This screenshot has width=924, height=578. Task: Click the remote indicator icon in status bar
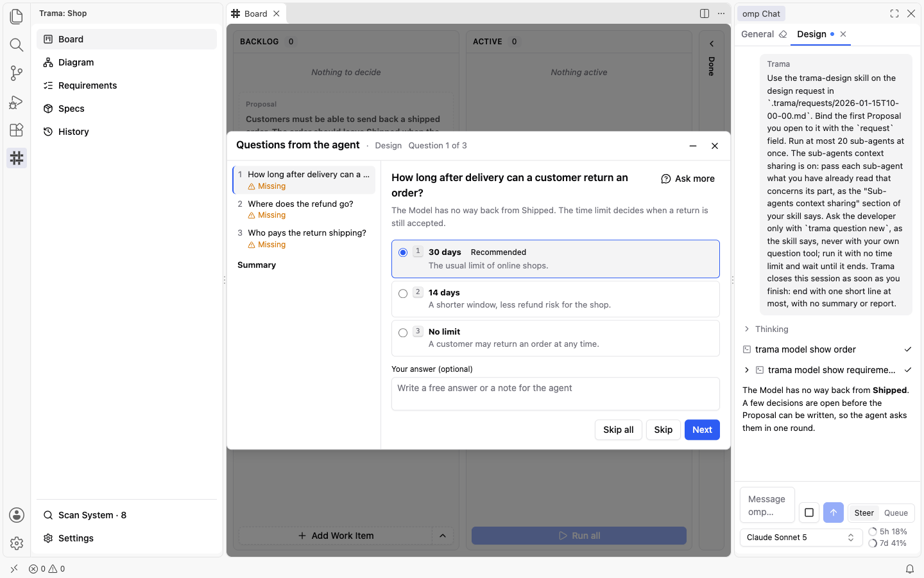(14, 569)
